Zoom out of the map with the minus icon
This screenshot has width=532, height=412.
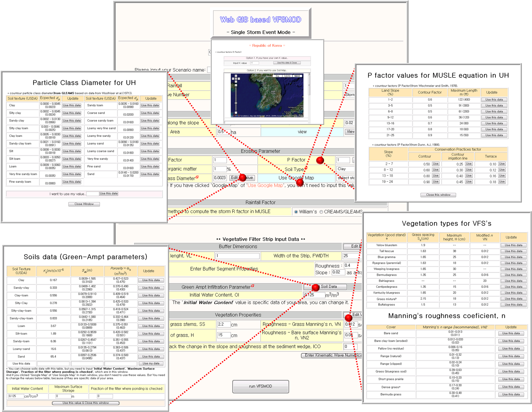point(236,112)
